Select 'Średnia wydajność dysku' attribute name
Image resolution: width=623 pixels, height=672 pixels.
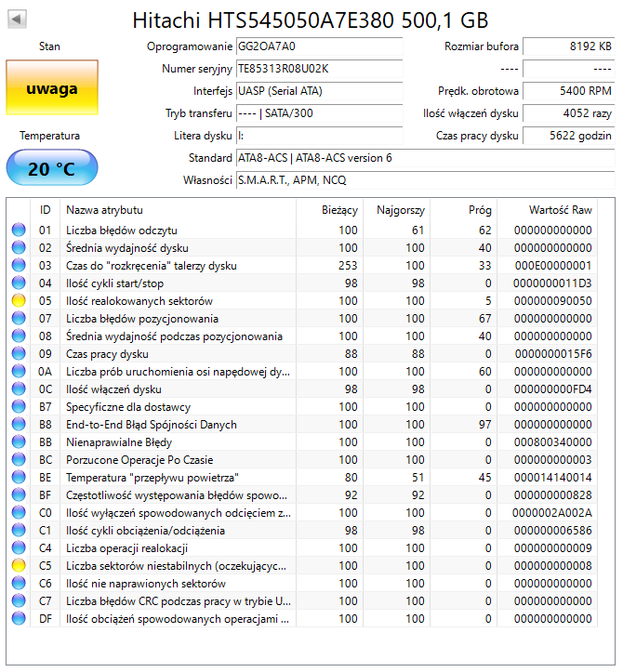tap(126, 248)
